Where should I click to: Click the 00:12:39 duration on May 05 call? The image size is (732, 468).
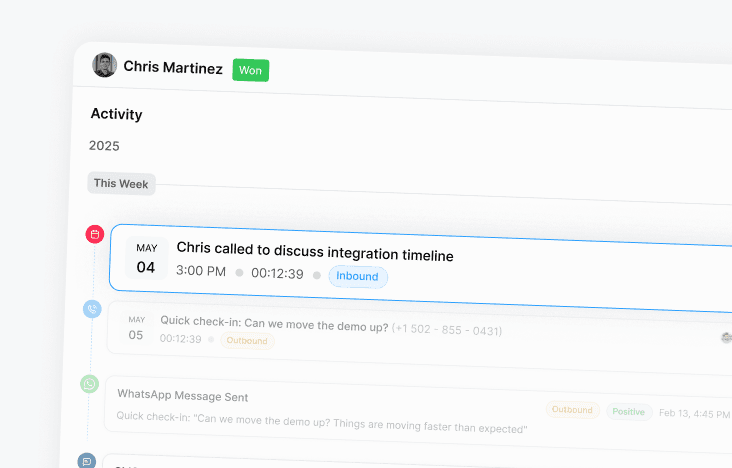pyautogui.click(x=181, y=339)
